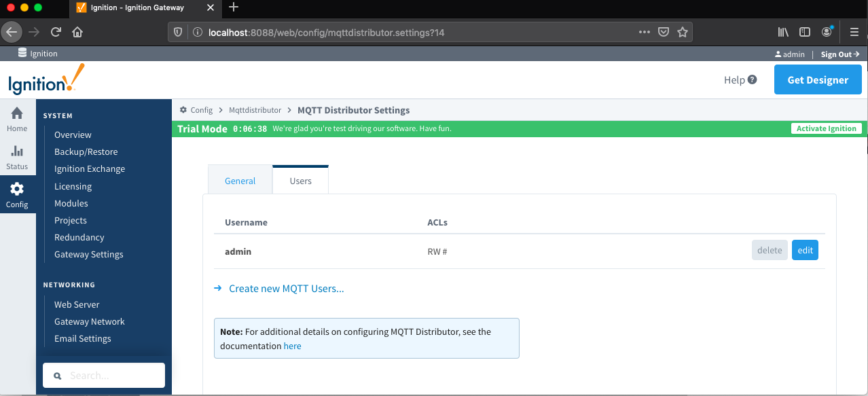Open a new browser tab with the plus icon
Viewport: 868px width, 396px height.
tap(234, 7)
